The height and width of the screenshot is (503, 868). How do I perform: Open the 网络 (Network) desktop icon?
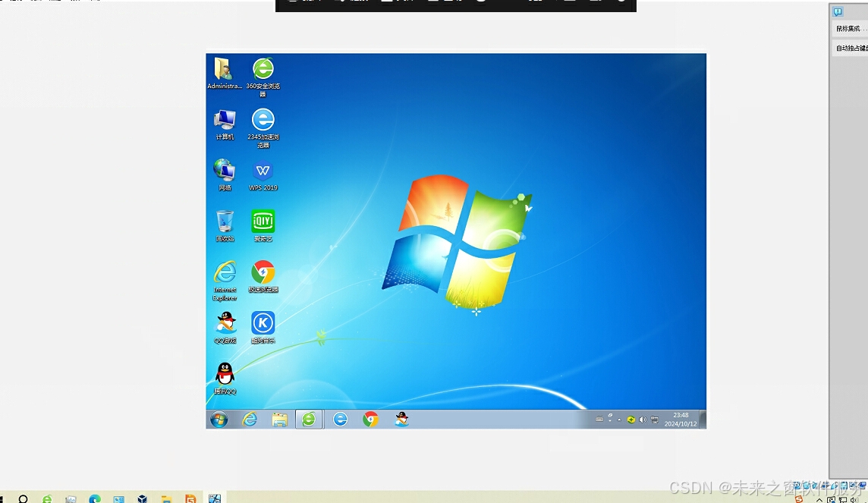click(x=224, y=174)
